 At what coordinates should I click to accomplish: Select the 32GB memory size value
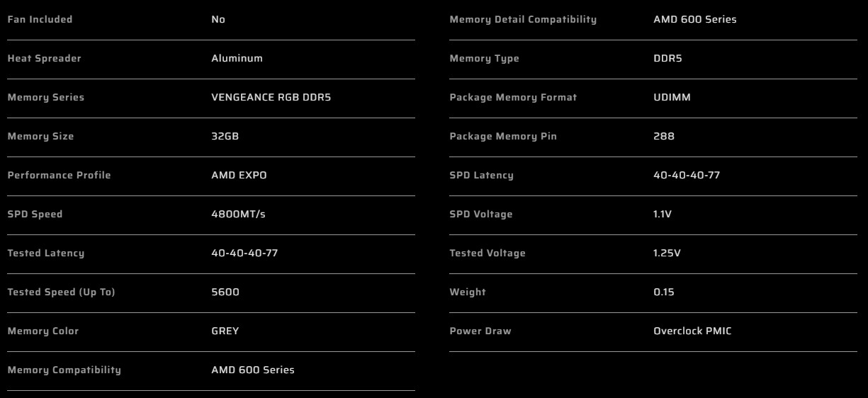tap(225, 137)
